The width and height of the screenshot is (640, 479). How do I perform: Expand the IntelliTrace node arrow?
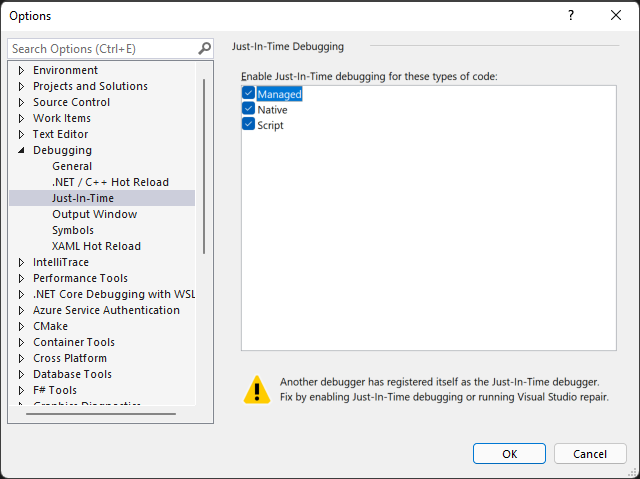click(22, 263)
